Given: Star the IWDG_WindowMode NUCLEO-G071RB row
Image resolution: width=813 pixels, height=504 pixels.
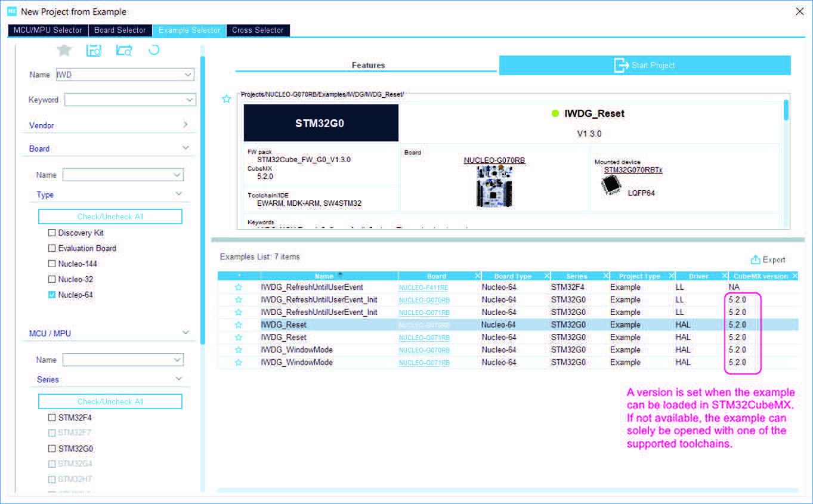Looking at the screenshot, I should [x=239, y=363].
